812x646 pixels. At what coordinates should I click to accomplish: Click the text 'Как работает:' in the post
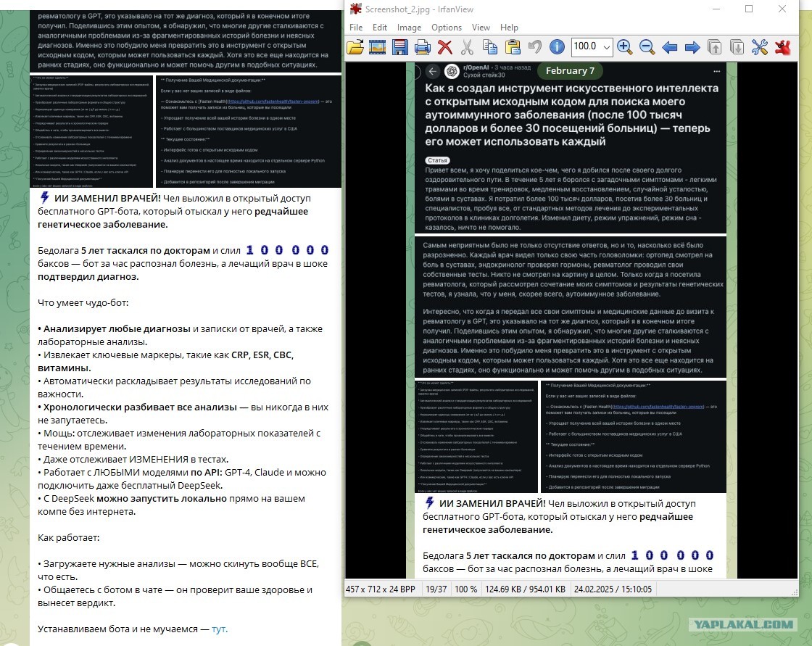click(x=69, y=538)
